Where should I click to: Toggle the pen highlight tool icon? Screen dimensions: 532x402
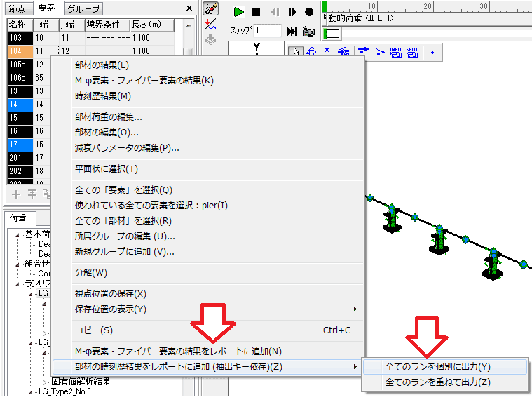pos(211,9)
